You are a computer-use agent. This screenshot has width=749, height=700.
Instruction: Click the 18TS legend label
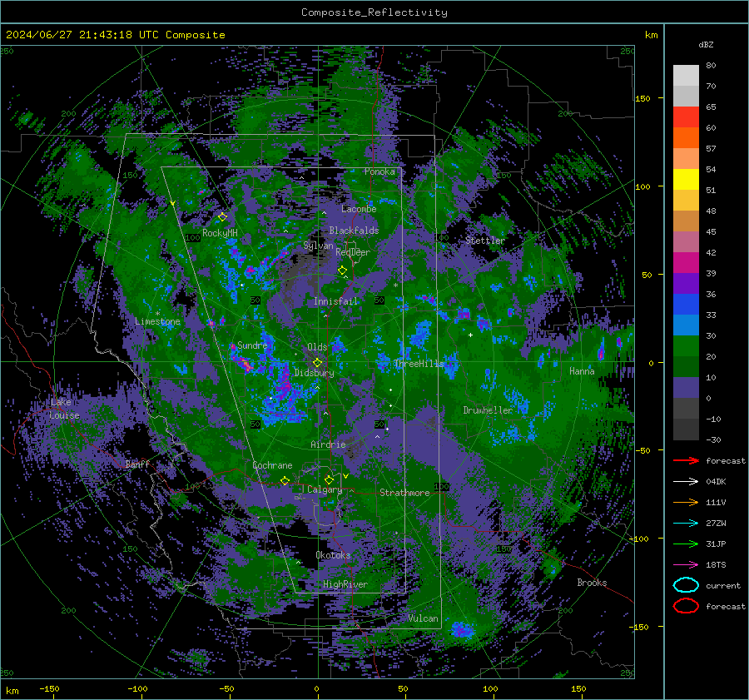[716, 564]
